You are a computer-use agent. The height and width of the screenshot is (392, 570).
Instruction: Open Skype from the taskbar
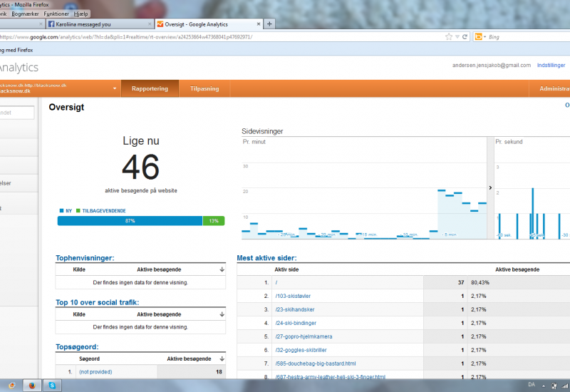(x=52, y=385)
